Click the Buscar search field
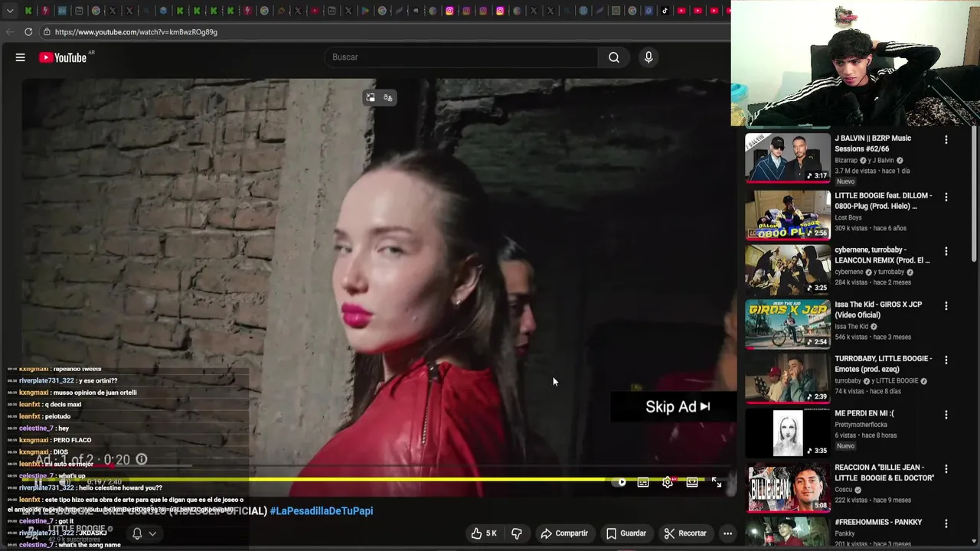Screen dimensions: 980x551 [461, 57]
